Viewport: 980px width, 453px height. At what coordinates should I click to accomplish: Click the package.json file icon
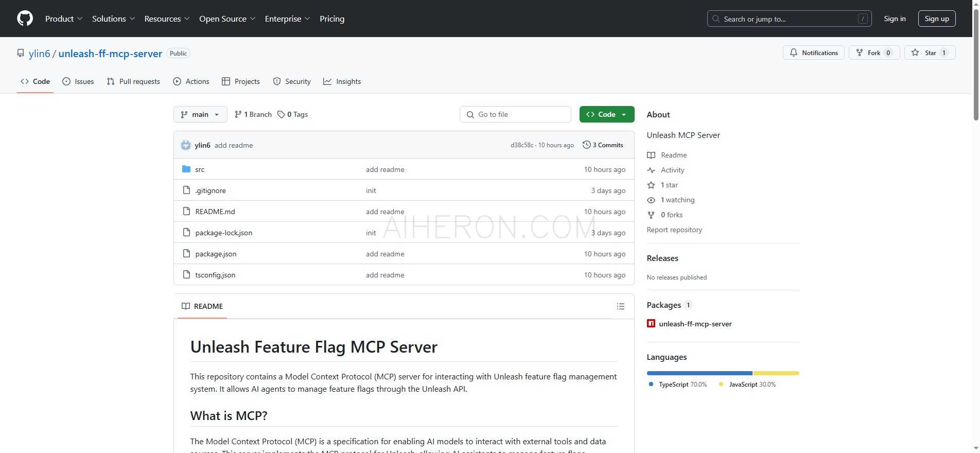[186, 254]
